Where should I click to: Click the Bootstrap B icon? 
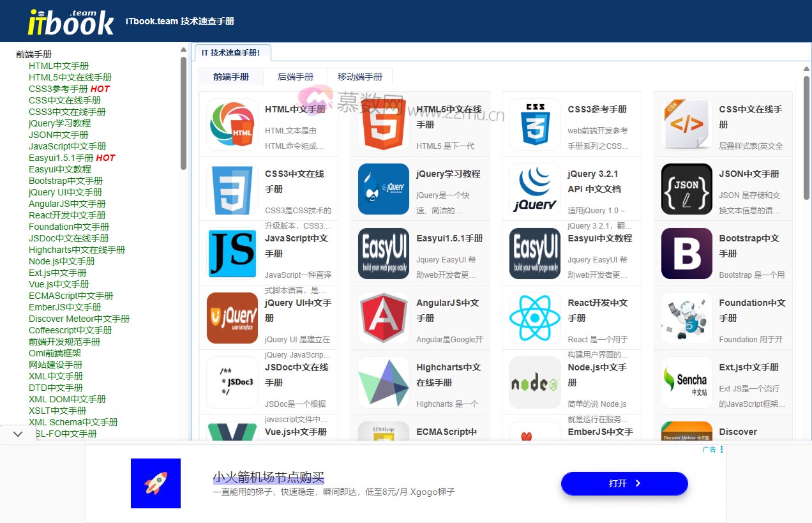685,253
